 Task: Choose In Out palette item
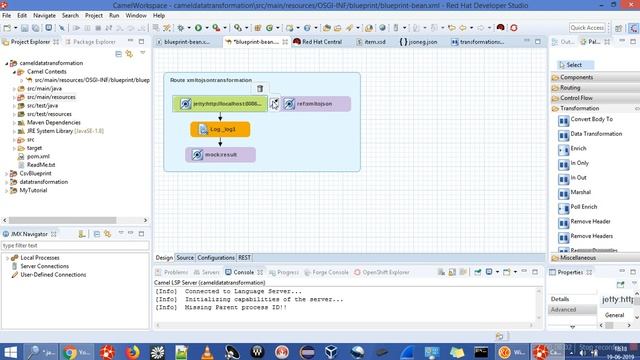pyautogui.click(x=572, y=178)
